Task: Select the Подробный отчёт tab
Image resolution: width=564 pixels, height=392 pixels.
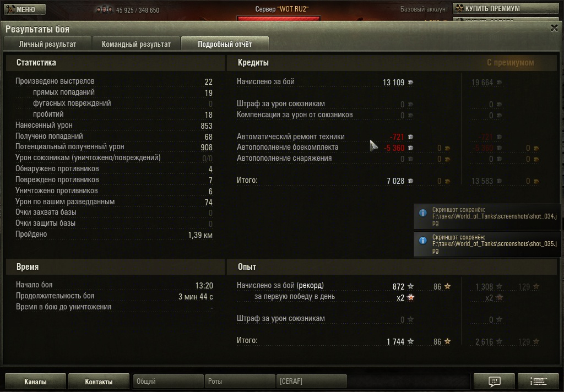Action: tap(225, 44)
